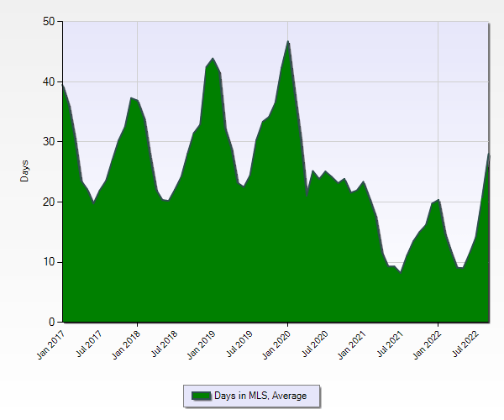Click the 'Days in MLS, Average' legend label
The image size is (504, 420).
point(260,396)
